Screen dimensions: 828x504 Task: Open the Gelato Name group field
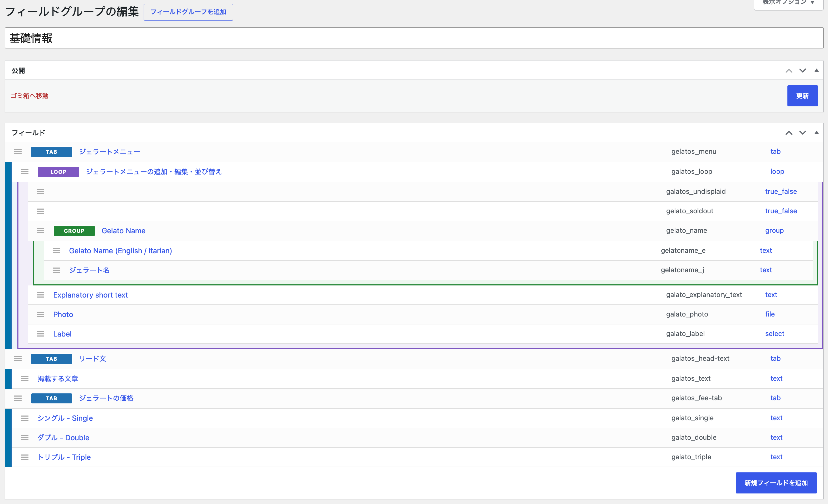(x=123, y=231)
